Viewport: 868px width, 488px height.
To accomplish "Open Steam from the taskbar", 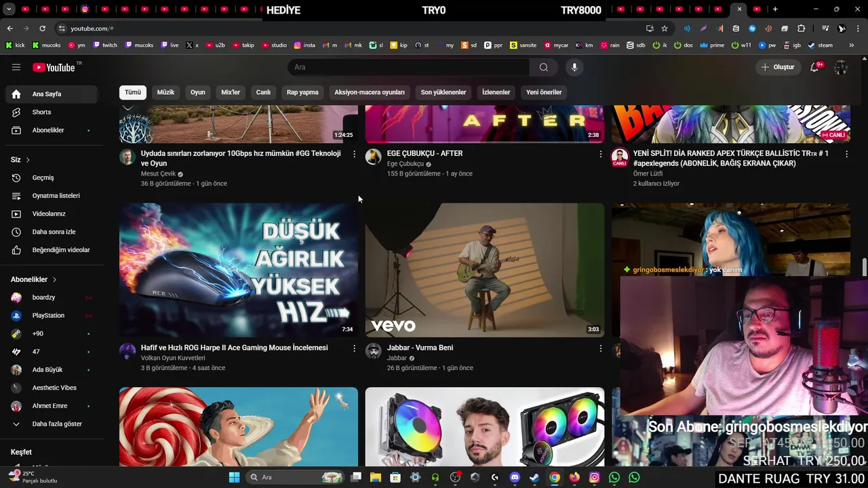I will [534, 477].
